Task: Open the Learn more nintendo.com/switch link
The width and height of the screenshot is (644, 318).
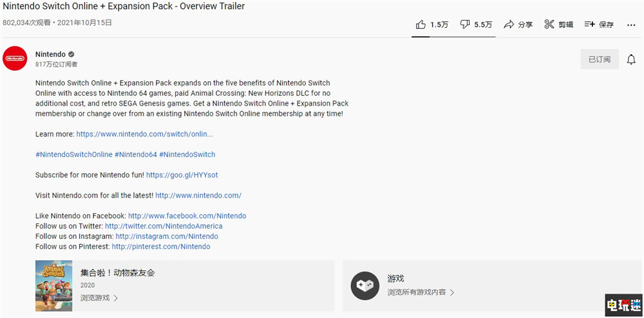Action: pyautogui.click(x=144, y=134)
